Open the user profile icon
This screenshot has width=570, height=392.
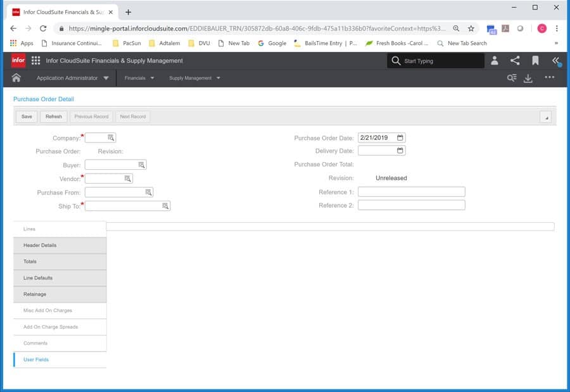[495, 60]
